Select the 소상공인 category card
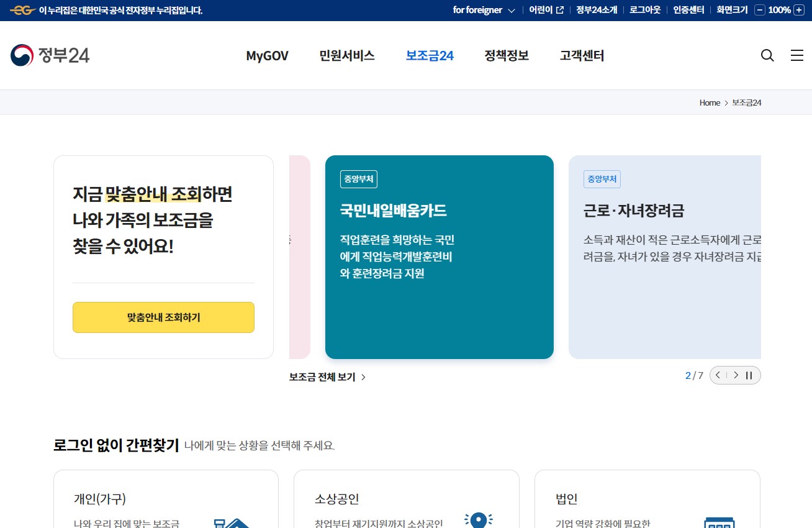Screen dimensions: 812x528 [406, 499]
